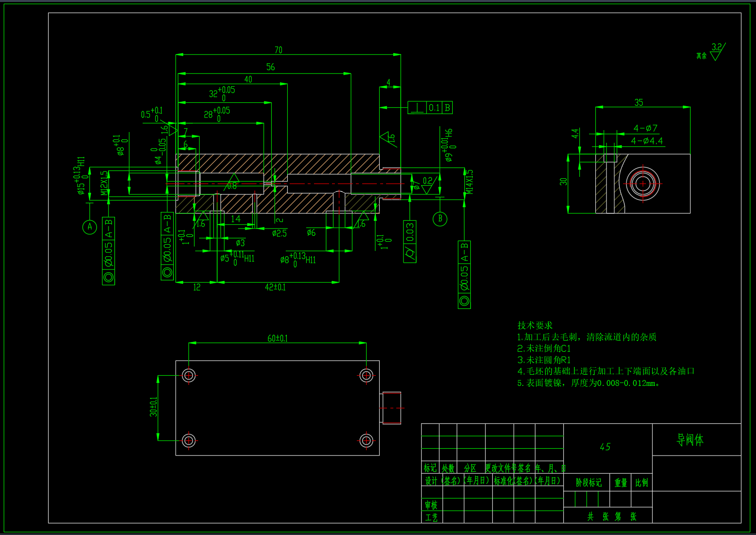Click the ø2.5 diameter label

pos(279,233)
